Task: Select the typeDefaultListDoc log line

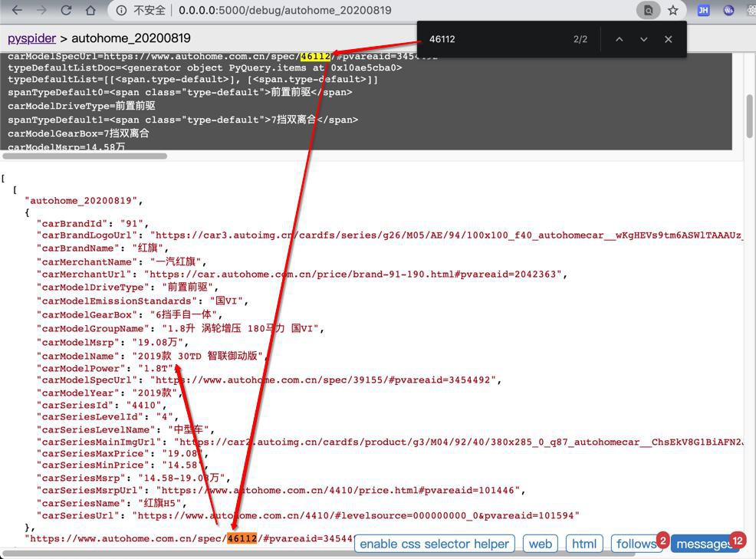Action: (205, 67)
